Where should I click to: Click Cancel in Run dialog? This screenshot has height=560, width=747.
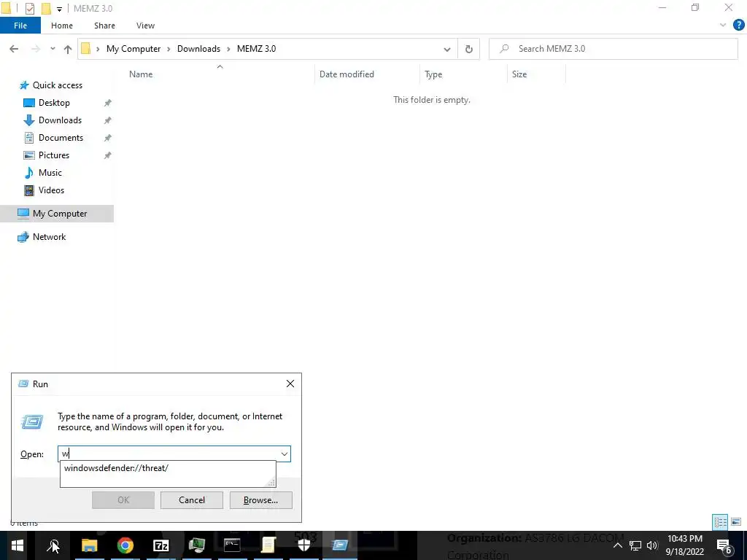tap(192, 500)
